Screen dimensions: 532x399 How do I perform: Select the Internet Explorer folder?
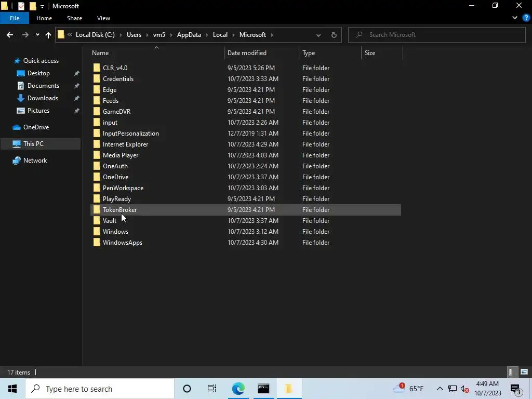tap(126, 144)
